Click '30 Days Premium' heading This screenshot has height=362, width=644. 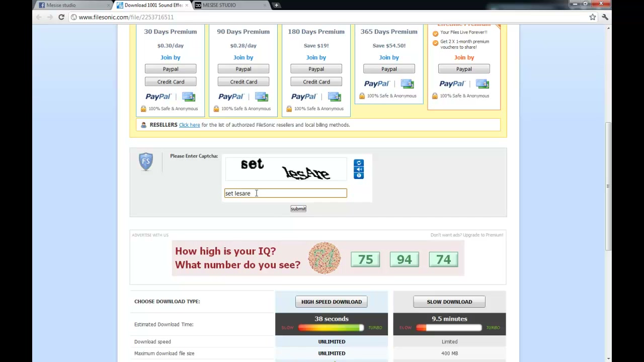click(x=170, y=31)
